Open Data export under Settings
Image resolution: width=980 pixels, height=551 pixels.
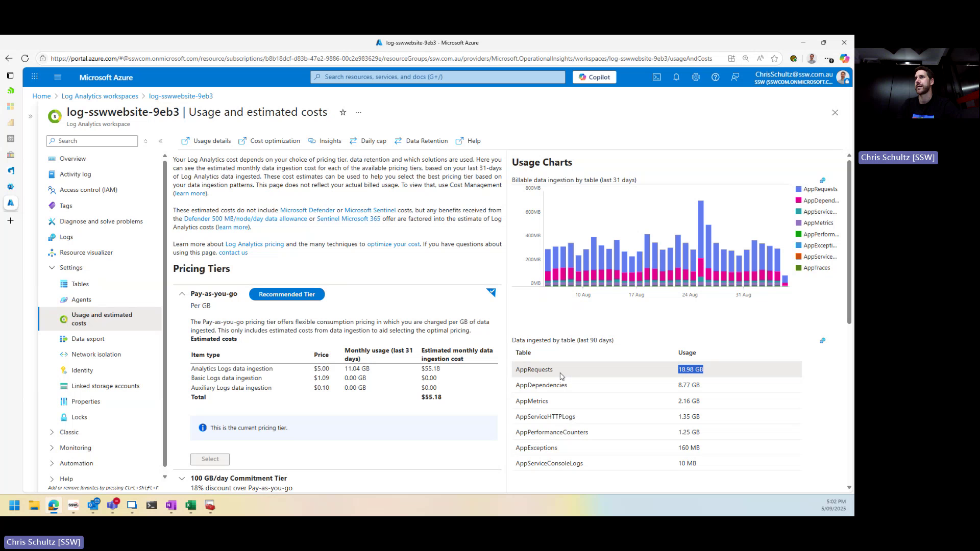pos(88,339)
